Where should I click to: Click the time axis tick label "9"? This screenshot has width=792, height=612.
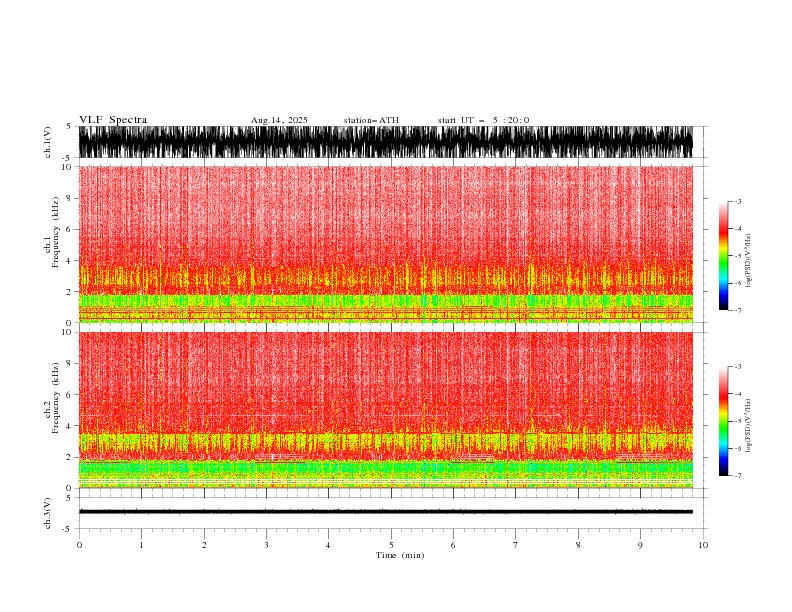[640, 545]
